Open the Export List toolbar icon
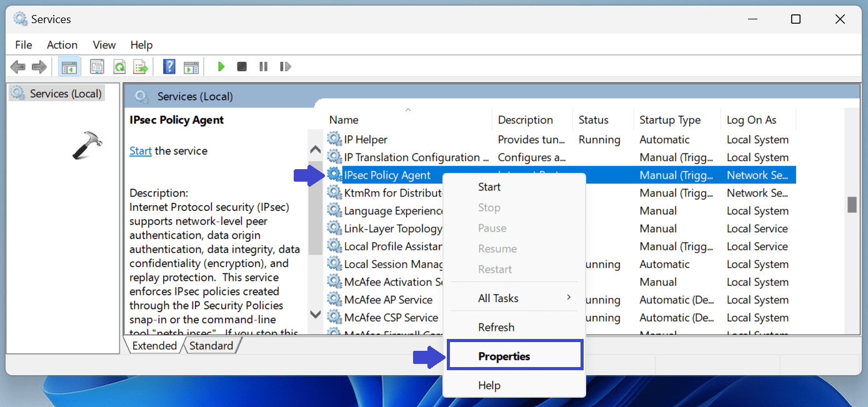The height and width of the screenshot is (407, 868). pyautogui.click(x=140, y=66)
